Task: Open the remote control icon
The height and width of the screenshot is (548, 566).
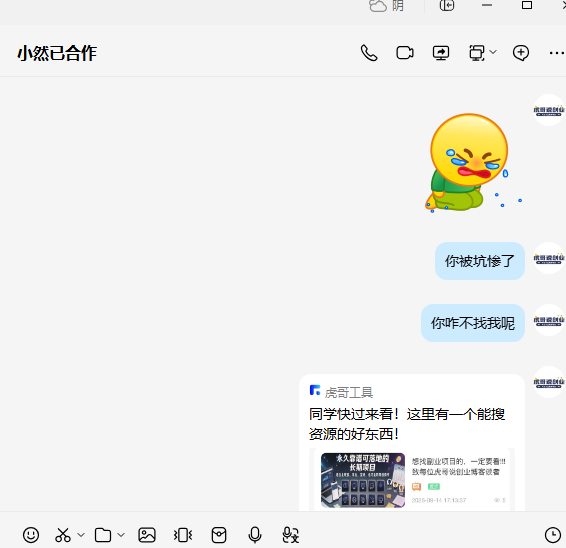Action: coord(477,53)
